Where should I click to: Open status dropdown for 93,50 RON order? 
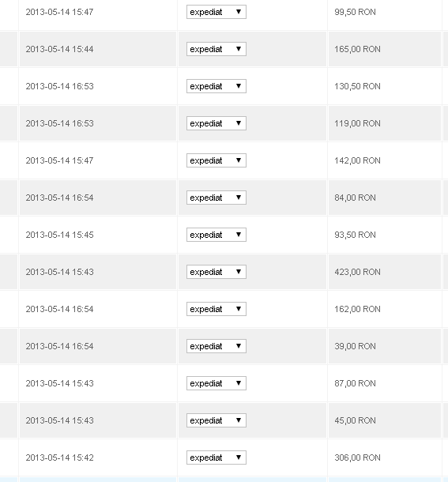(216, 235)
